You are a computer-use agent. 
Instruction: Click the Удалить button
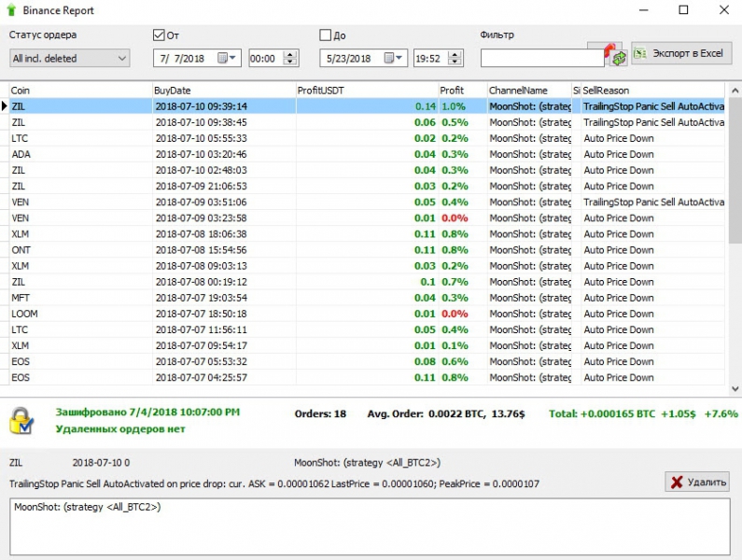point(697,482)
